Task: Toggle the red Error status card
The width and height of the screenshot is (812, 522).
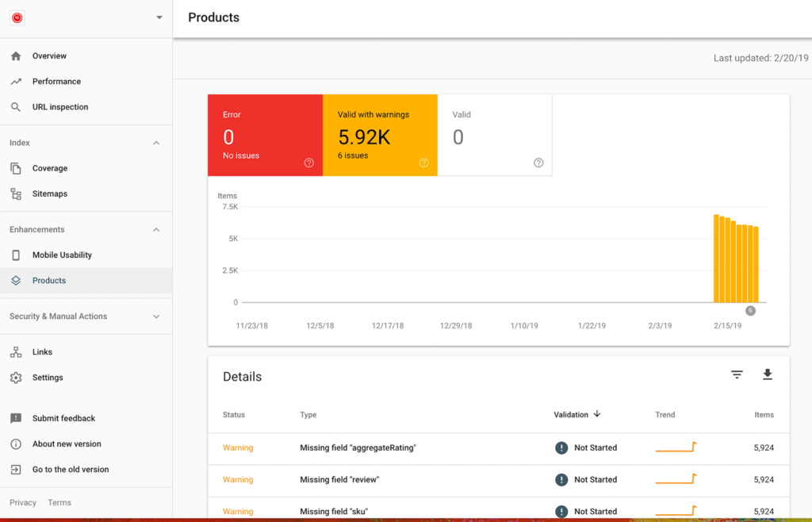Action: pos(265,135)
